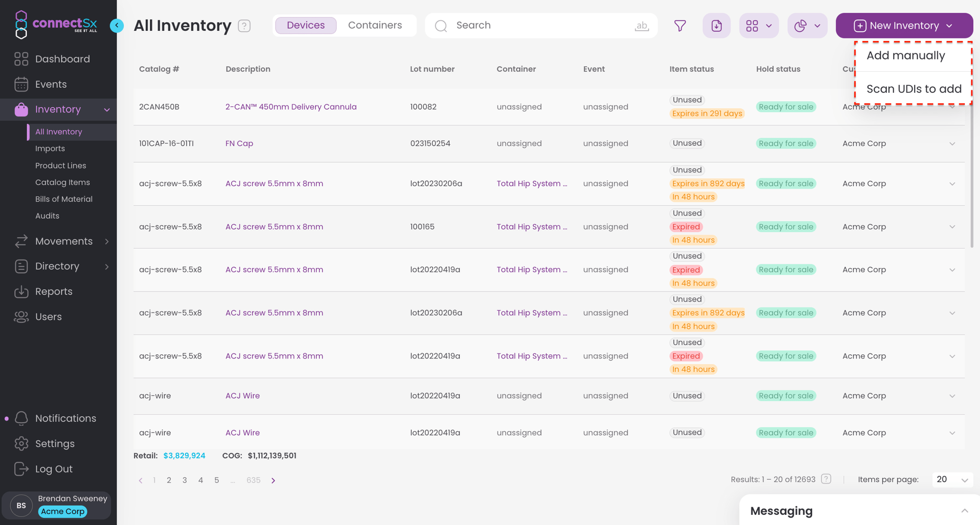The image size is (980, 525).
Task: Select the Events calendar icon
Action: pos(21,84)
